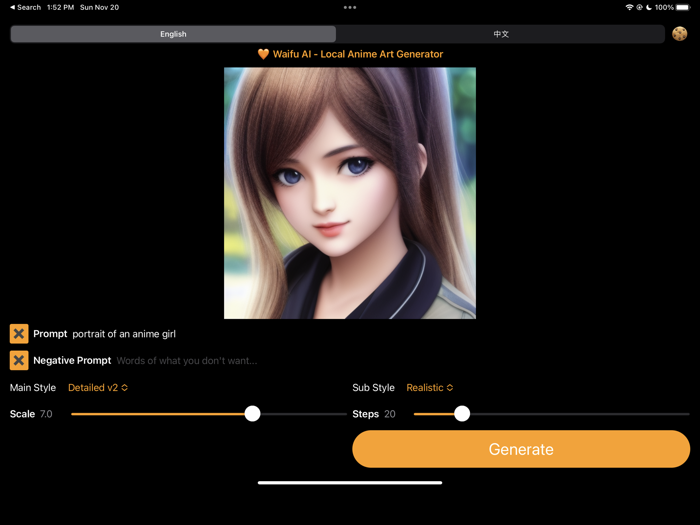The image size is (700, 525).
Task: Open the Sub Style dropdown showing Realistic
Action: (429, 388)
